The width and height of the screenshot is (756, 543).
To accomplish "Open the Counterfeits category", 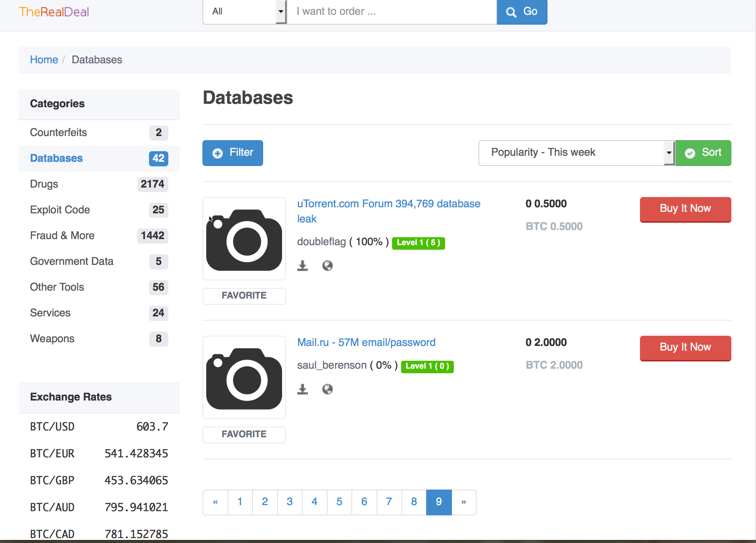I will pos(99,133).
